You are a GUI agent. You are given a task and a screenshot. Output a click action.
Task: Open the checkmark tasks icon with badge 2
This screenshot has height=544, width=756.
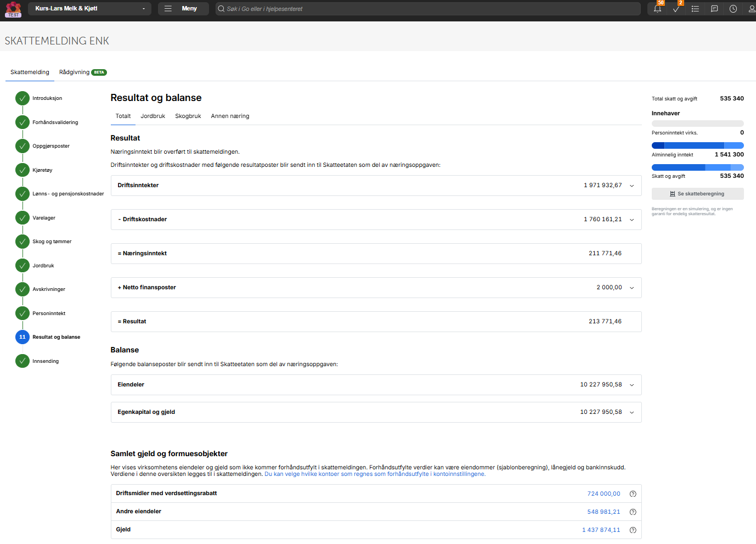(676, 9)
